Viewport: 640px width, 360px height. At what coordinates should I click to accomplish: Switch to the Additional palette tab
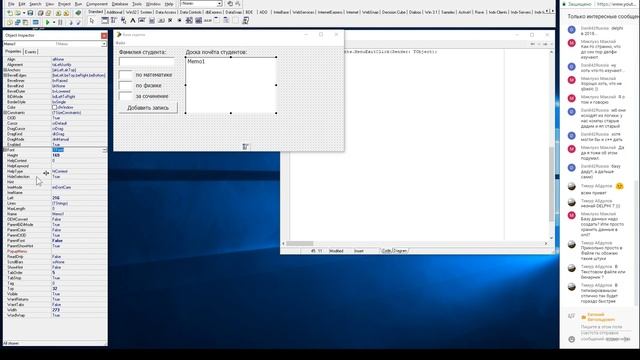114,12
